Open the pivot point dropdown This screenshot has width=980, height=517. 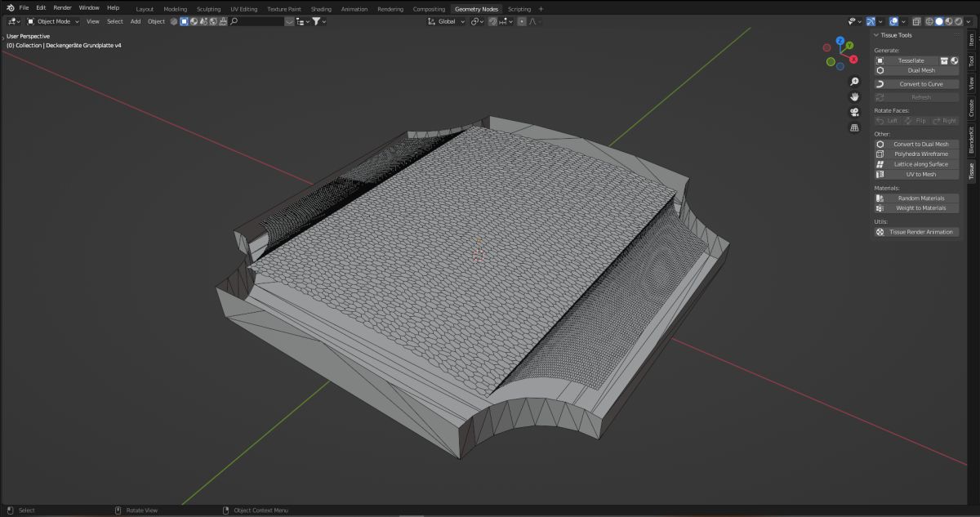tap(478, 21)
